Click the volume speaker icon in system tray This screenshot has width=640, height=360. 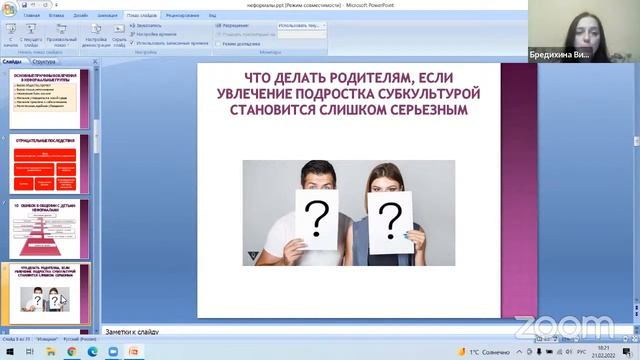569,352
